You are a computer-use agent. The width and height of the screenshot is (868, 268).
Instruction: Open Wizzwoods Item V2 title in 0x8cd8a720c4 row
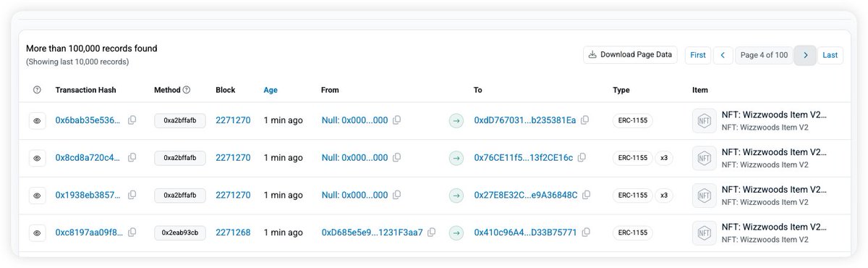(x=774, y=152)
